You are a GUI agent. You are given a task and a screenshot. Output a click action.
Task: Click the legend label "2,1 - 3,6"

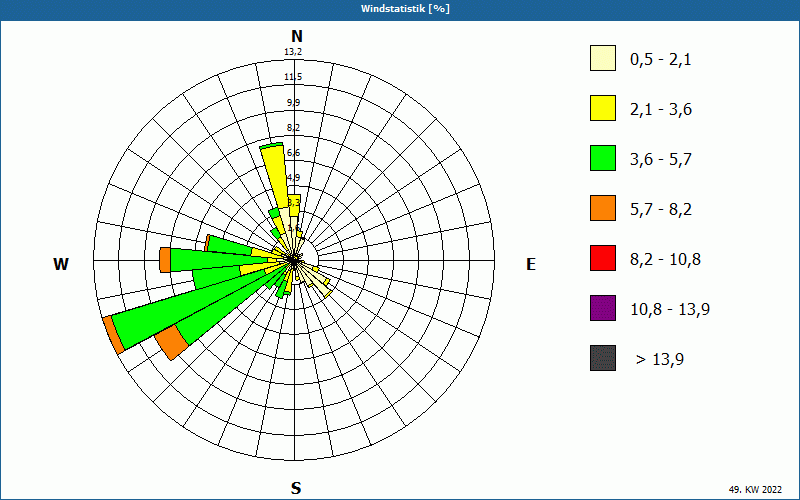(x=661, y=110)
